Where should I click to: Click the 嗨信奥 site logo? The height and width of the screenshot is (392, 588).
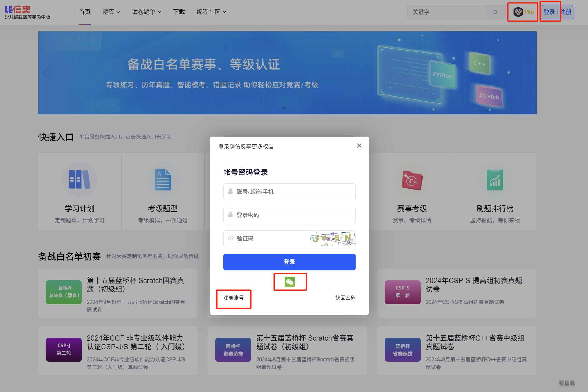tap(27, 12)
